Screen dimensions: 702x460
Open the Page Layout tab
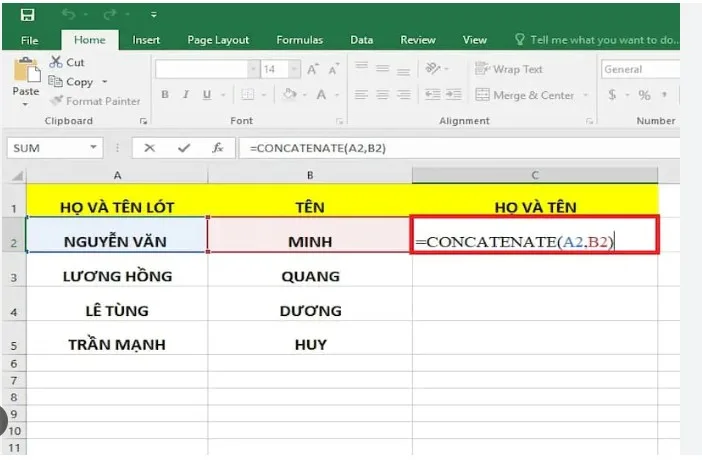[x=218, y=40]
